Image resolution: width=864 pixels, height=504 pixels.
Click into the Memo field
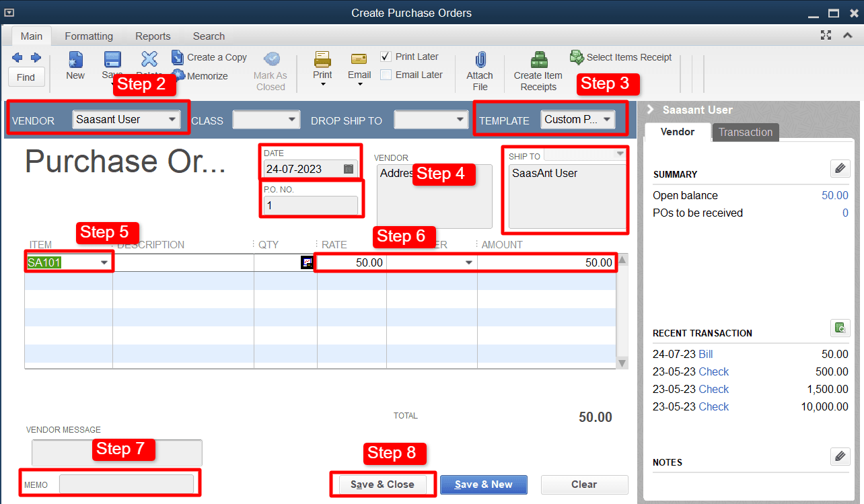(127, 484)
